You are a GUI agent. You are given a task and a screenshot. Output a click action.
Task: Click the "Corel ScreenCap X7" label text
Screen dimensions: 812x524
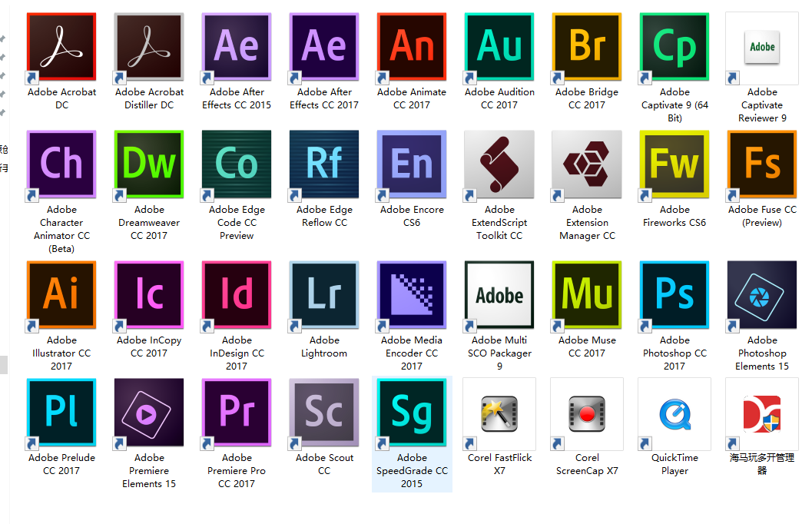[587, 464]
